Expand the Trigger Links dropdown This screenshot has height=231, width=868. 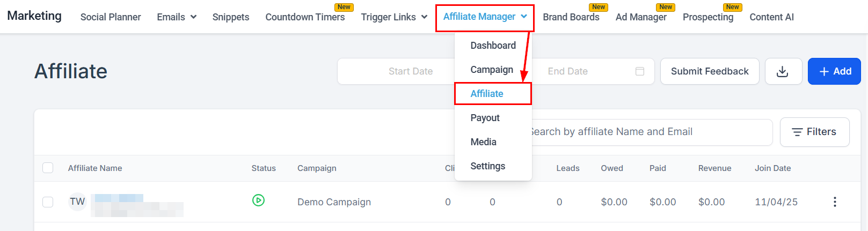coord(394,17)
